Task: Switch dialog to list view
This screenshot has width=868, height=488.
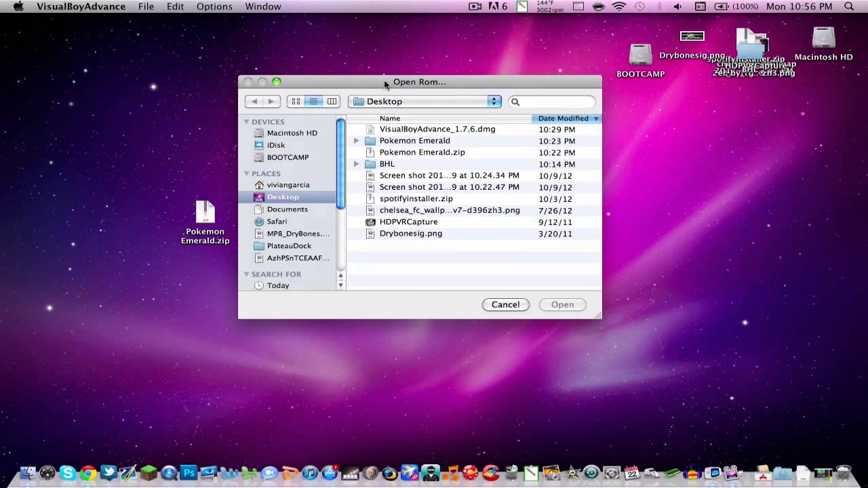Action: point(313,102)
